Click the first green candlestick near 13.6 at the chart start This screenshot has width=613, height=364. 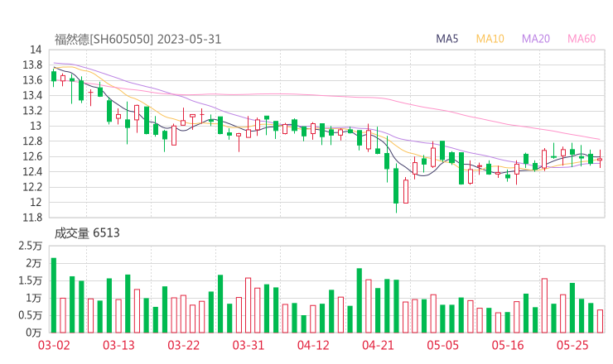click(x=54, y=76)
